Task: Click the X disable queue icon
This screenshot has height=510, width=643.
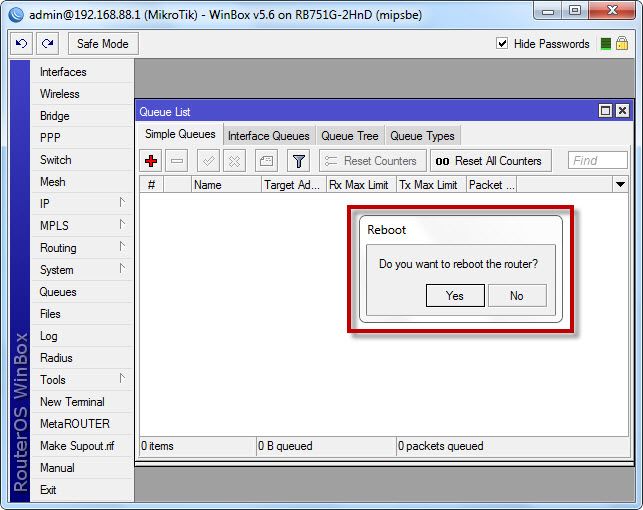Action: (x=234, y=161)
